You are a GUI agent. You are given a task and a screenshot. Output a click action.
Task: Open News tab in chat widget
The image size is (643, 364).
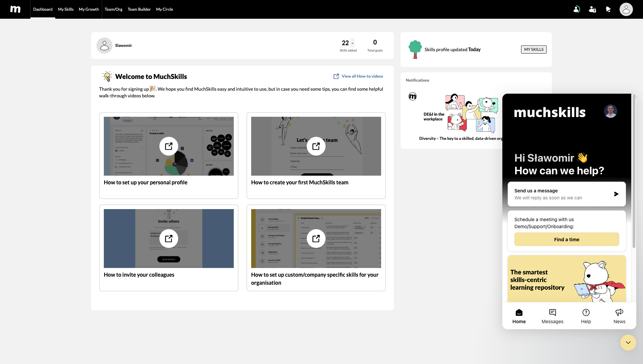(619, 316)
